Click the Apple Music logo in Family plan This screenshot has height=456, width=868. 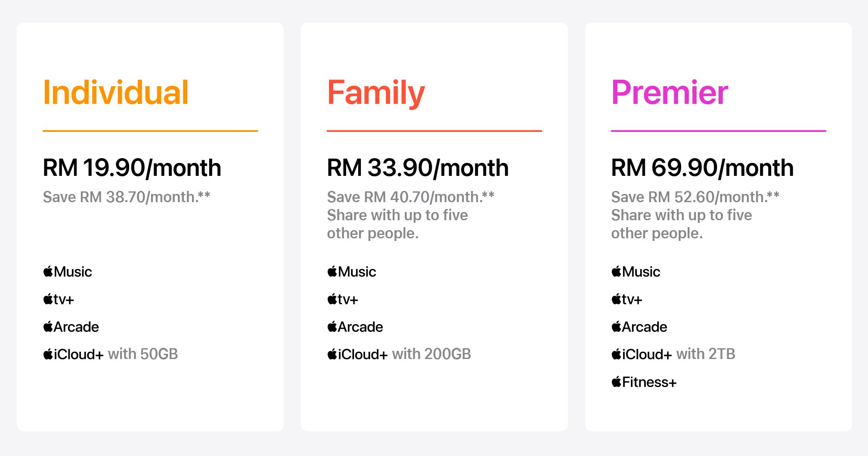coord(352,272)
